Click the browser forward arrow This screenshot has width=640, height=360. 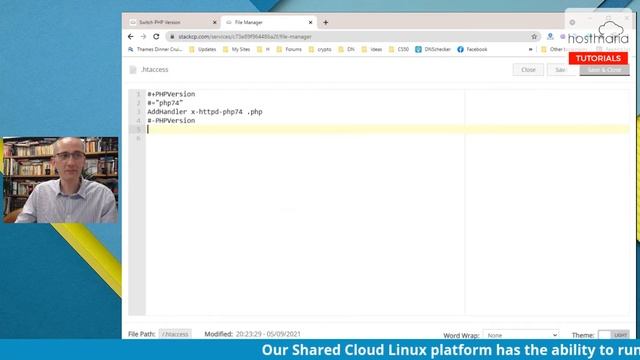(143, 37)
